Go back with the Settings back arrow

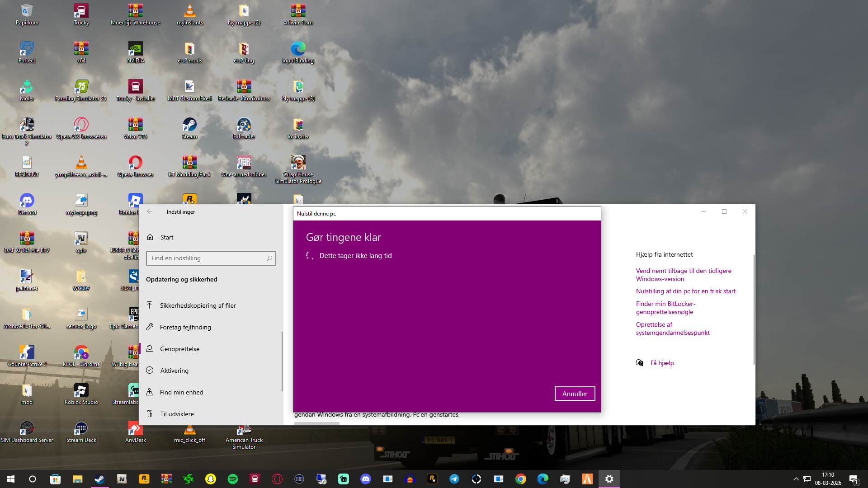coord(150,211)
